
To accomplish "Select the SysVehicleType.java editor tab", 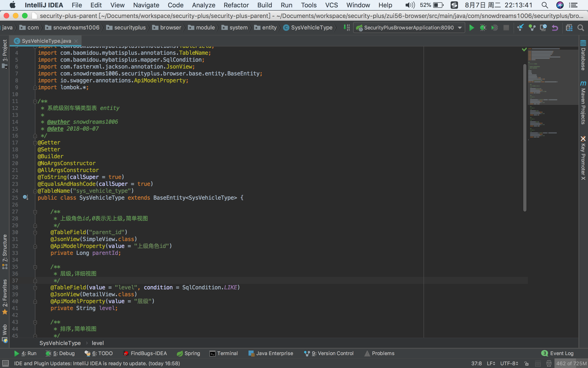I will point(46,41).
